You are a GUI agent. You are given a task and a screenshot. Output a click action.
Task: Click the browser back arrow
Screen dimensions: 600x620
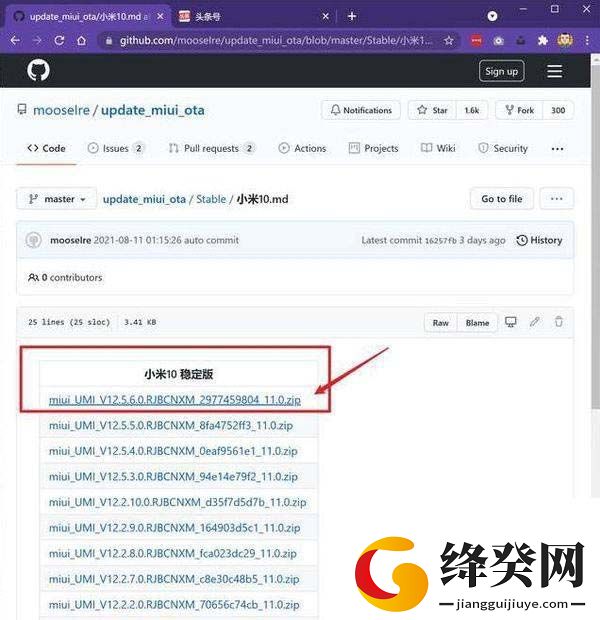pyautogui.click(x=15, y=40)
